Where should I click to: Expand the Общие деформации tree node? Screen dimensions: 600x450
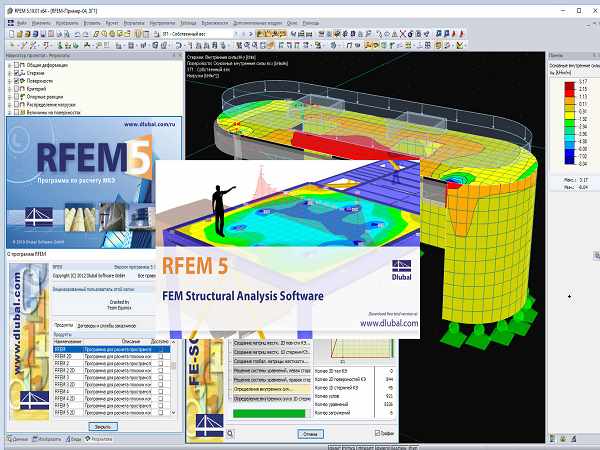coord(10,65)
